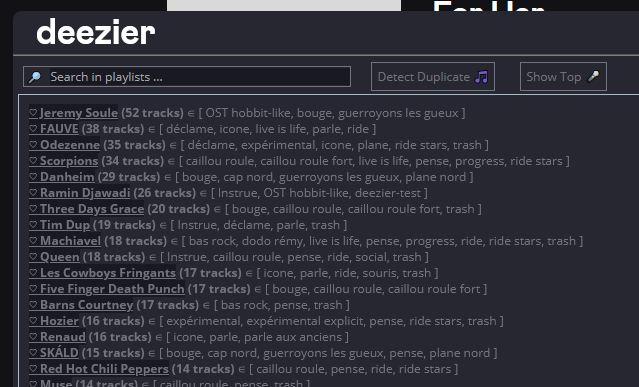Click the magnifying glass search icon
639x387 pixels.
35,77
